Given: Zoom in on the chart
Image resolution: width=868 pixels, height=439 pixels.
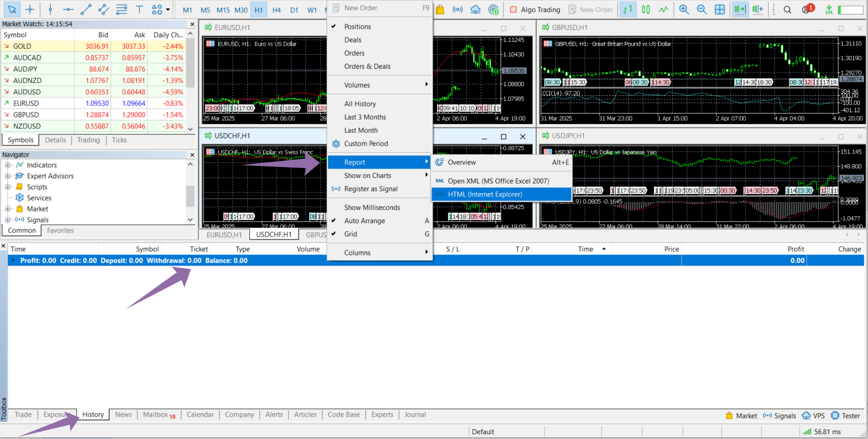Looking at the screenshot, I should point(684,10).
